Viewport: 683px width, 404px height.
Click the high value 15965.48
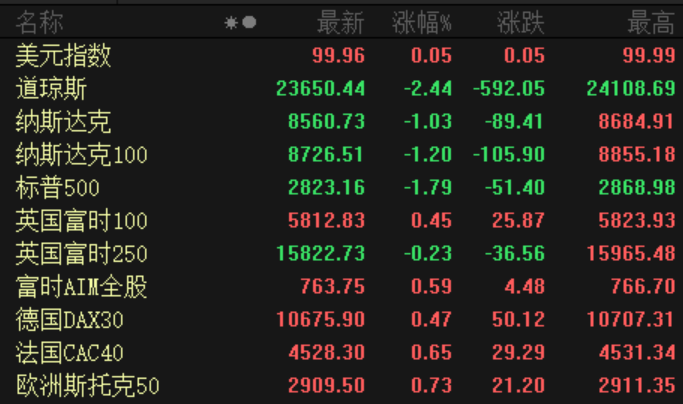click(631, 254)
